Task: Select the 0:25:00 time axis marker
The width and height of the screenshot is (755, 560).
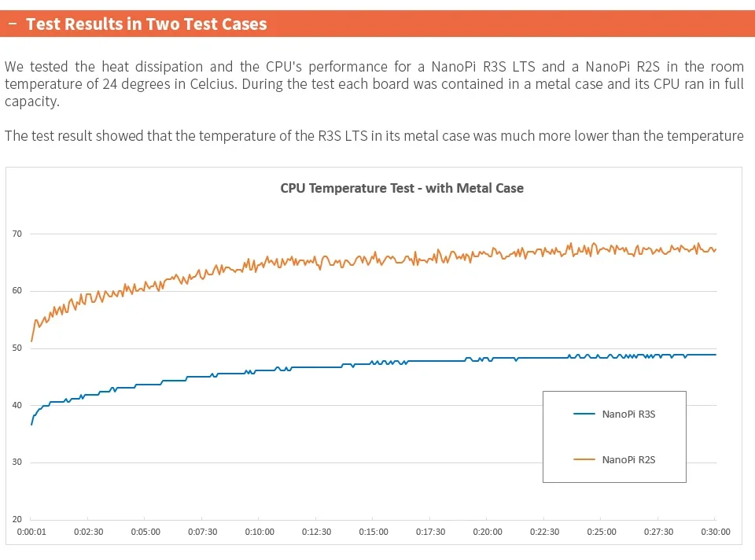Action: (602, 532)
